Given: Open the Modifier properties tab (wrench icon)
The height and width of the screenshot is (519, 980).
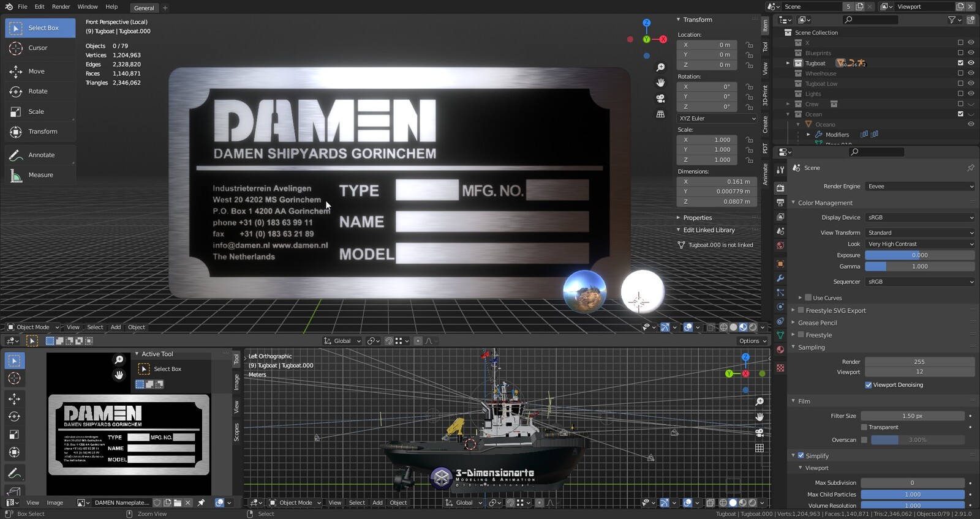Looking at the screenshot, I should point(780,278).
